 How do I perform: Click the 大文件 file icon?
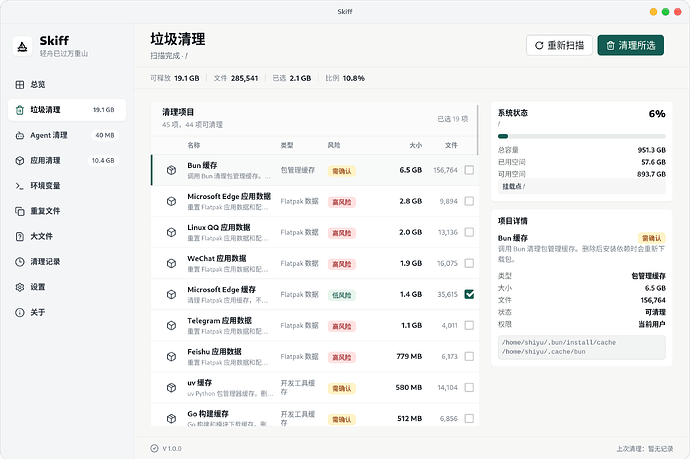pyautogui.click(x=20, y=236)
